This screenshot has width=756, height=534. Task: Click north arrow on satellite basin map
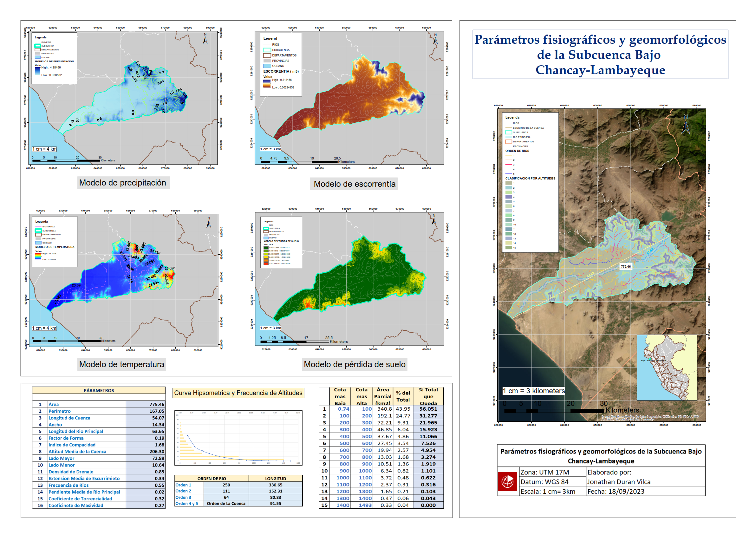(686, 125)
